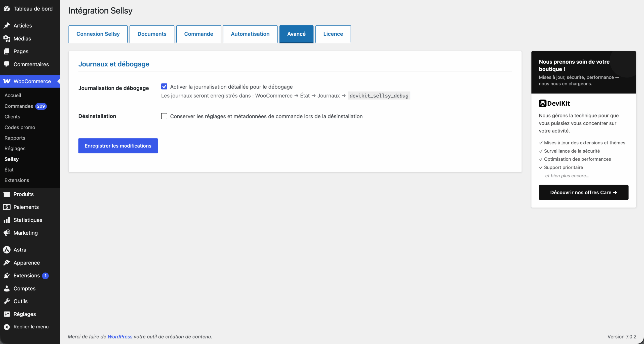Follow the WordPress footer link

(x=120, y=336)
